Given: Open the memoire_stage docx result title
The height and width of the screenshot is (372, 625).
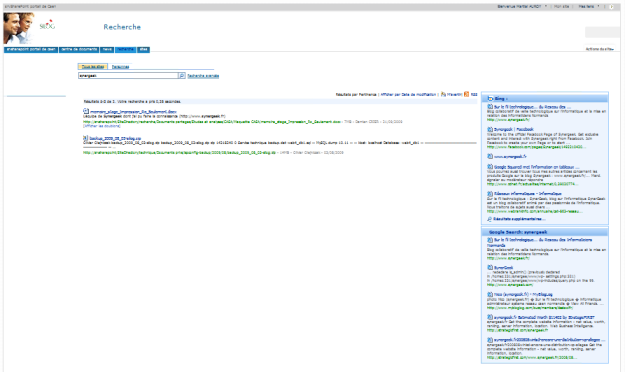Looking at the screenshot, I should tap(133, 112).
